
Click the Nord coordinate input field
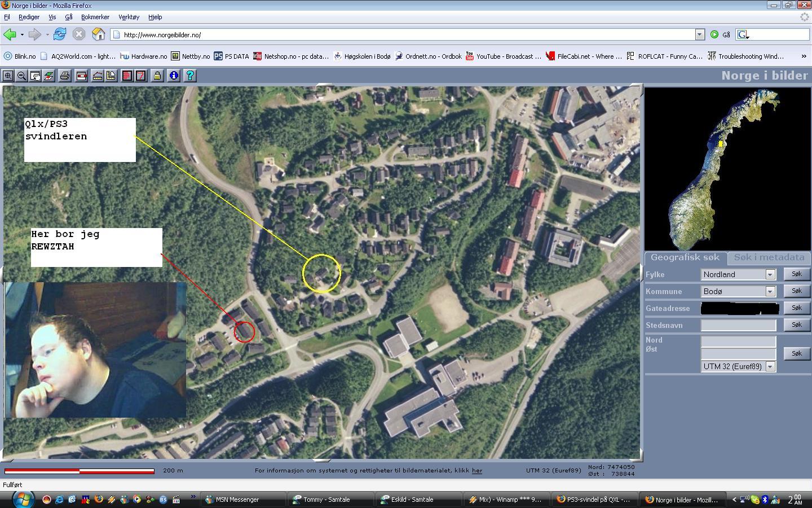pyautogui.click(x=739, y=341)
